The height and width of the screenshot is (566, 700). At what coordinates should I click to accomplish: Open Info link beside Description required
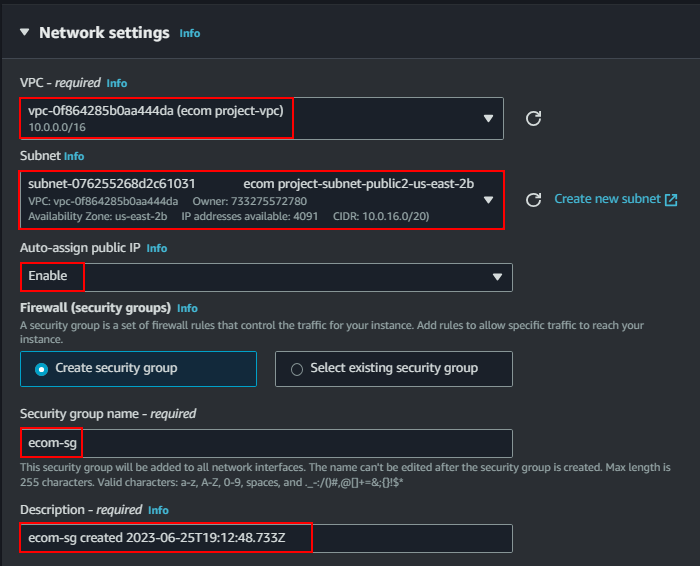click(158, 510)
